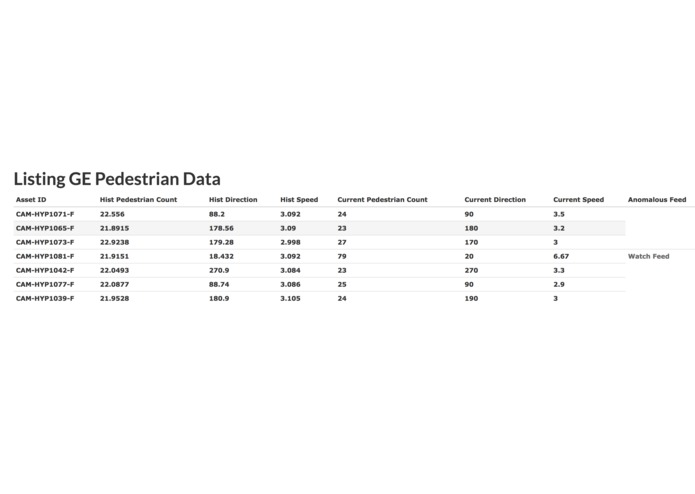Click the Hist Speed column header
Image resolution: width=695 pixels, height=494 pixels.
pyautogui.click(x=299, y=199)
